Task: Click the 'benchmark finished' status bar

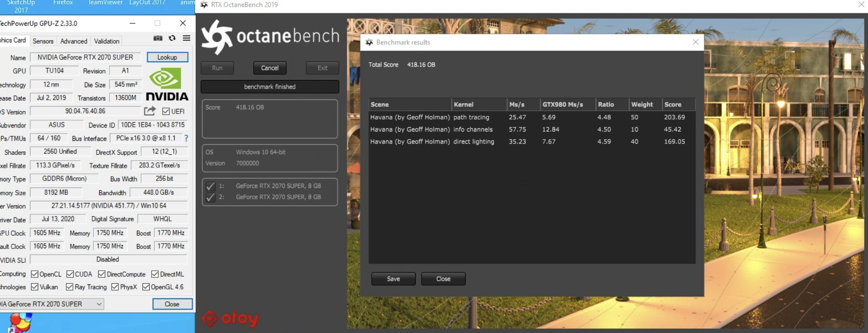Action: click(x=270, y=87)
